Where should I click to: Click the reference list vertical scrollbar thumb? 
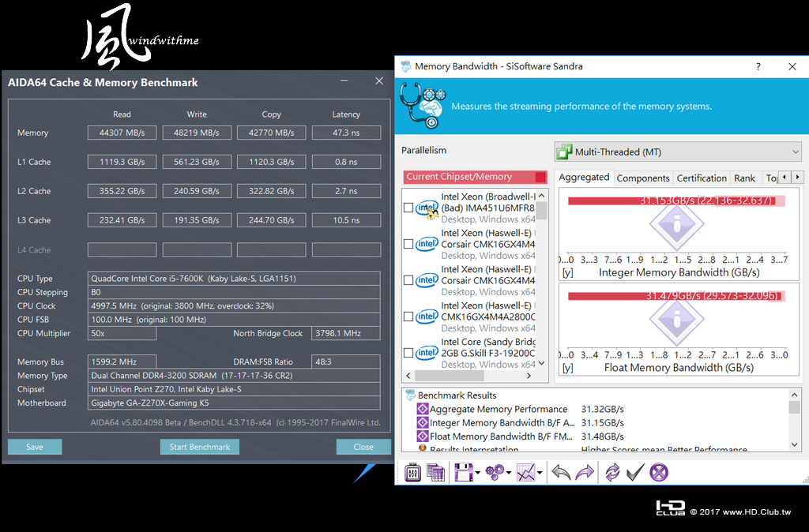click(542, 210)
